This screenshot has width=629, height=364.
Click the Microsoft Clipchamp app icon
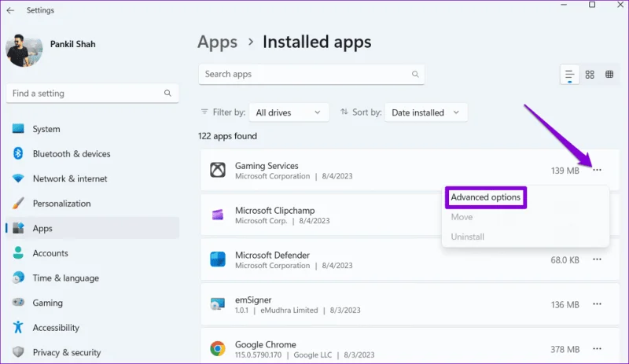tap(218, 215)
